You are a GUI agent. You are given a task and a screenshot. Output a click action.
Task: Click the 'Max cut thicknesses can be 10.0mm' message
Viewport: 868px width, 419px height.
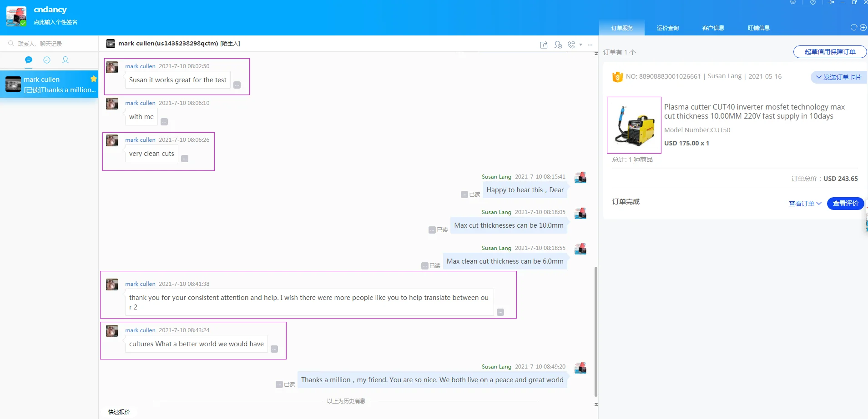509,225
